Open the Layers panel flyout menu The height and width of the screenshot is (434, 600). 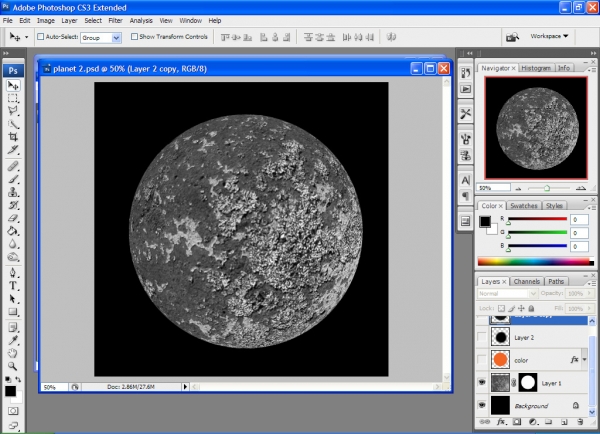point(592,283)
